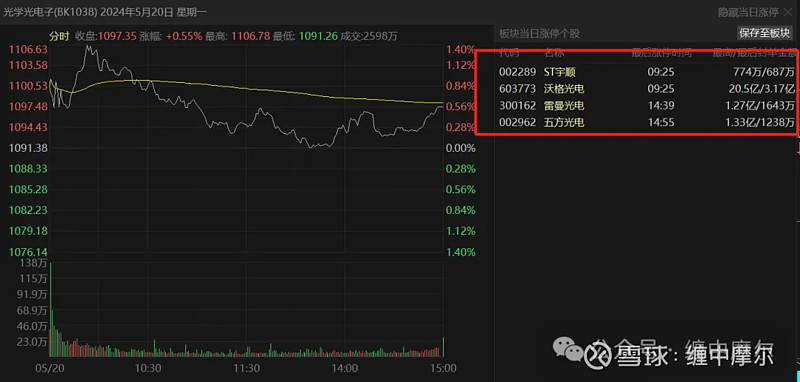
Task: Click the red 1.12% percent label
Action: 461,65
